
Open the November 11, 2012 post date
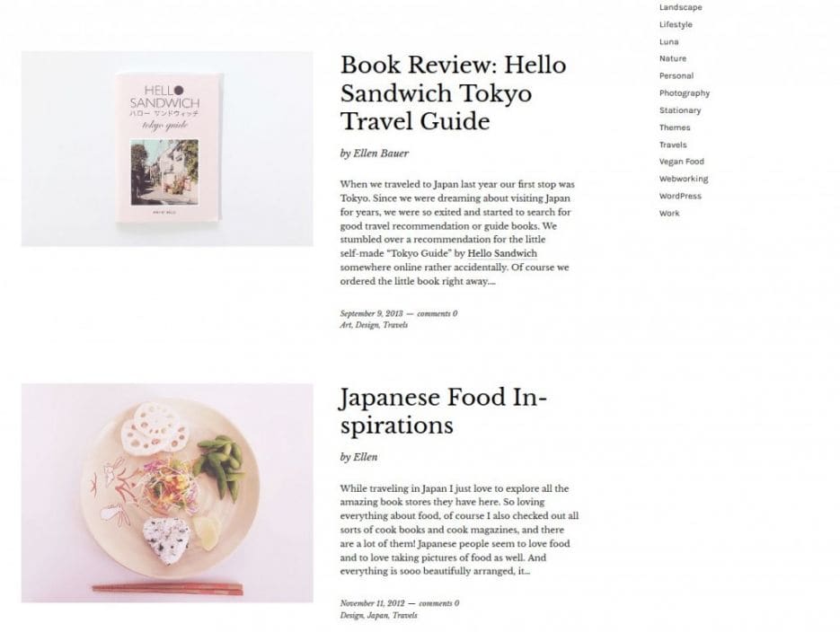tap(372, 603)
